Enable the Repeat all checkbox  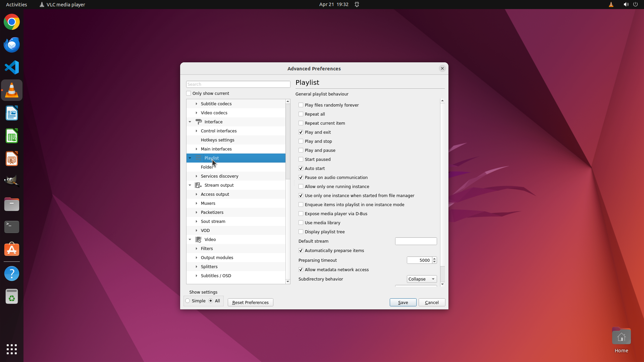coord(301,114)
